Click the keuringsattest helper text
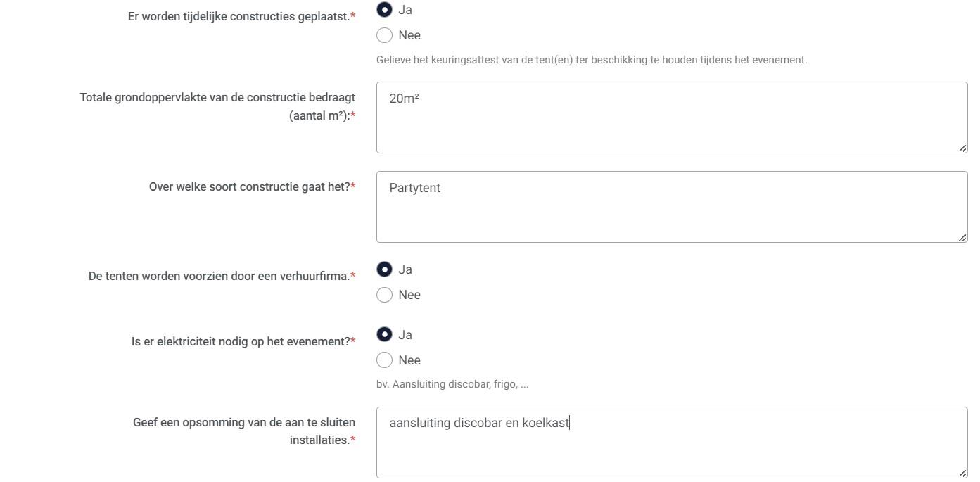The width and height of the screenshot is (980, 482). [592, 61]
